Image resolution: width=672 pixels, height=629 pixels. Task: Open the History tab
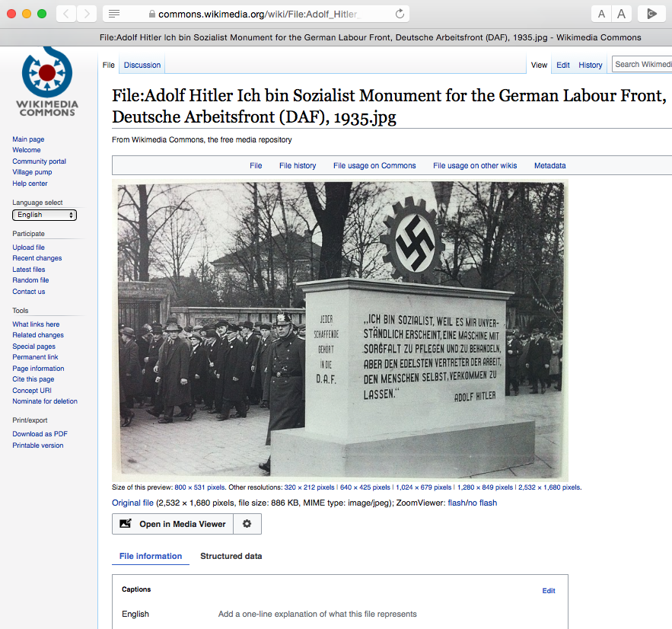(x=590, y=65)
